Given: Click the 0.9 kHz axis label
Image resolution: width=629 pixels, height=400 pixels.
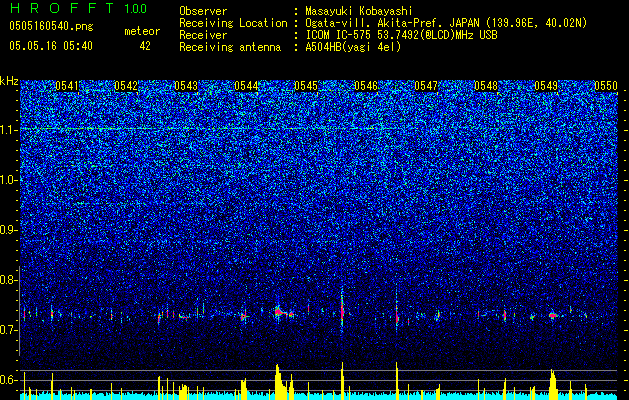Looking at the screenshot, I should [9, 230].
